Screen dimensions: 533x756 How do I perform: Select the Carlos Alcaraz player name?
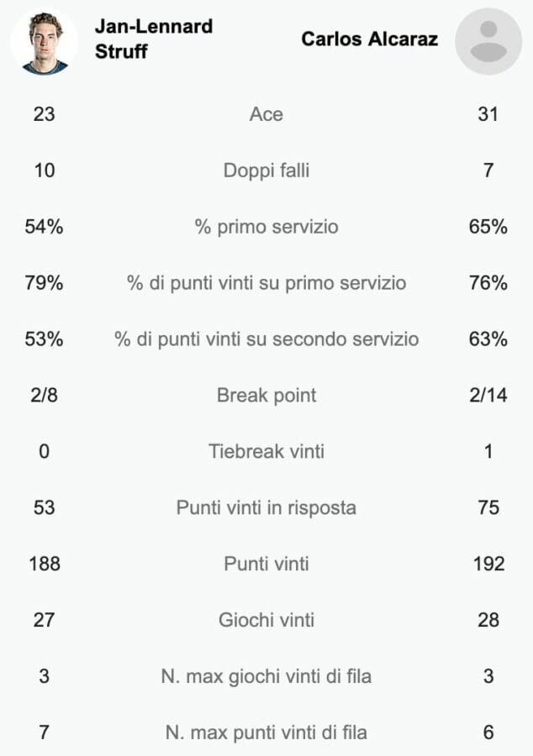pyautogui.click(x=369, y=39)
